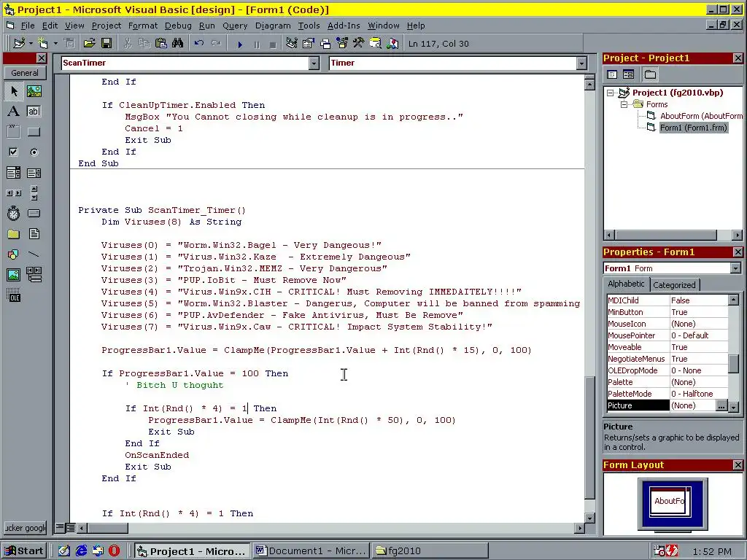Choose the vertical scrollbar control tool
Screen dimensions: 747x560
pos(34,193)
